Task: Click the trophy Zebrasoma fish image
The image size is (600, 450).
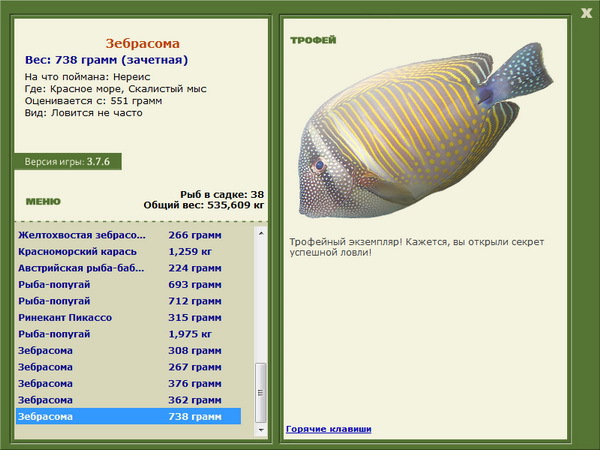Action: 425,130
